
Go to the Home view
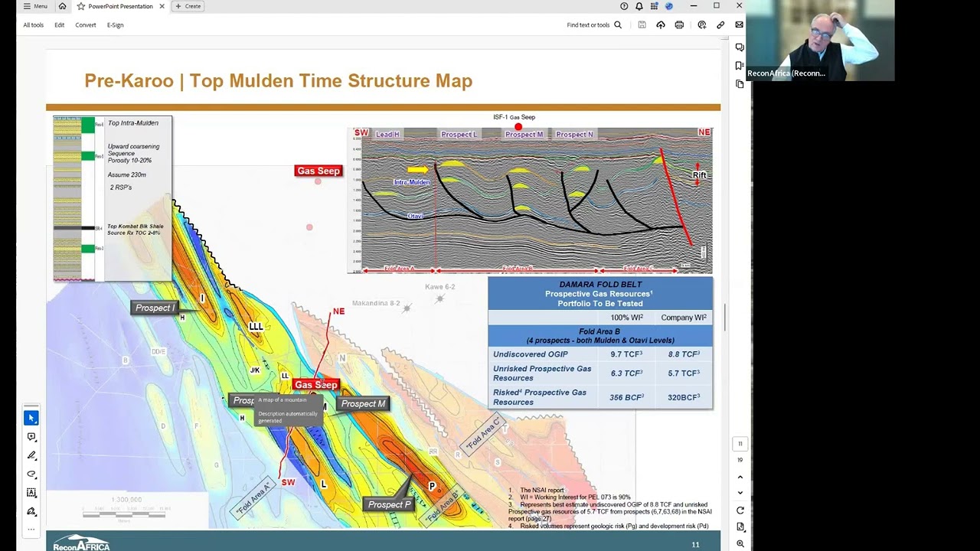point(63,6)
